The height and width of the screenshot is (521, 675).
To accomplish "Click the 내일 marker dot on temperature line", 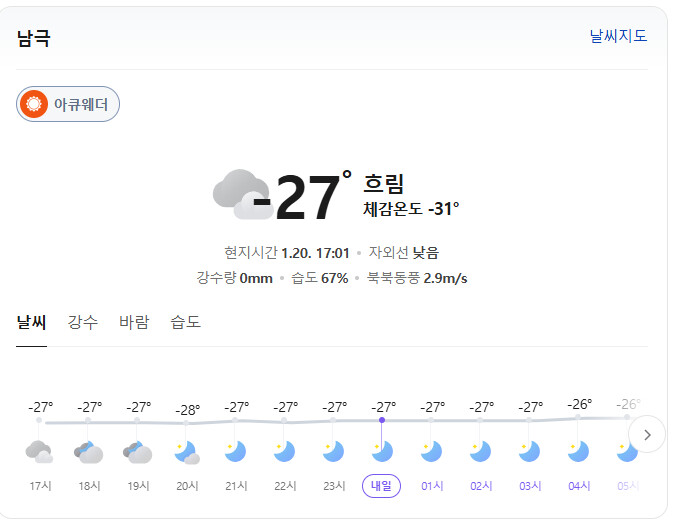I will coord(382,420).
